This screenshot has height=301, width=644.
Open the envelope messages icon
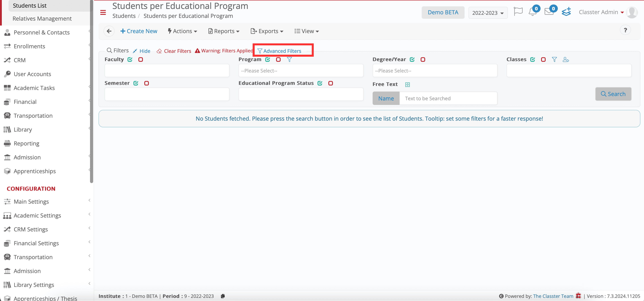(x=549, y=11)
